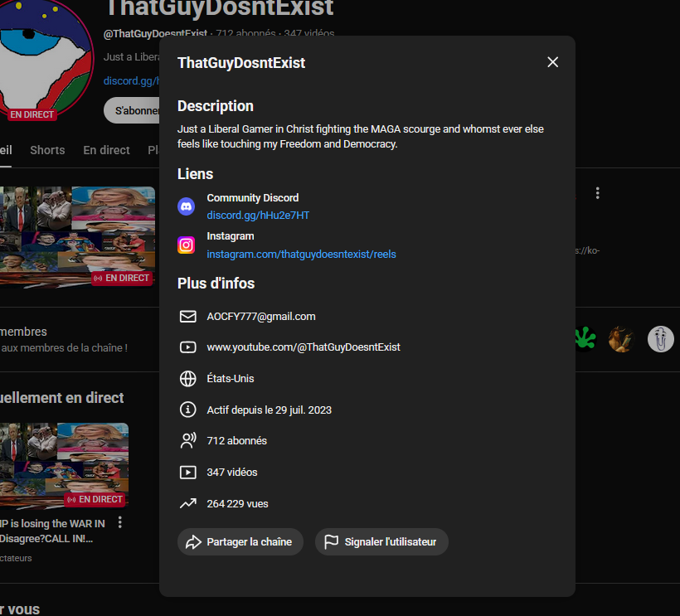The width and height of the screenshot is (680, 616).
Task: Switch to the Shorts tab
Action: tap(47, 150)
